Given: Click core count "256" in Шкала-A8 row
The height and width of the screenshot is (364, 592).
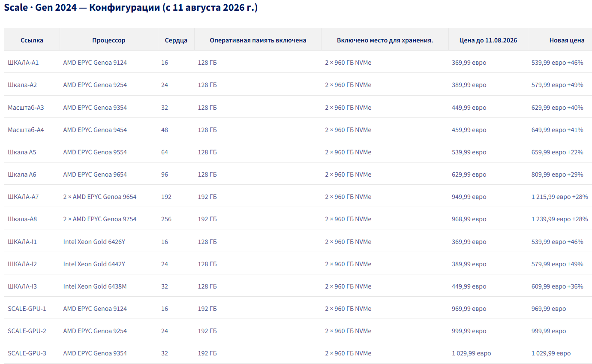Looking at the screenshot, I should pyautogui.click(x=166, y=219).
